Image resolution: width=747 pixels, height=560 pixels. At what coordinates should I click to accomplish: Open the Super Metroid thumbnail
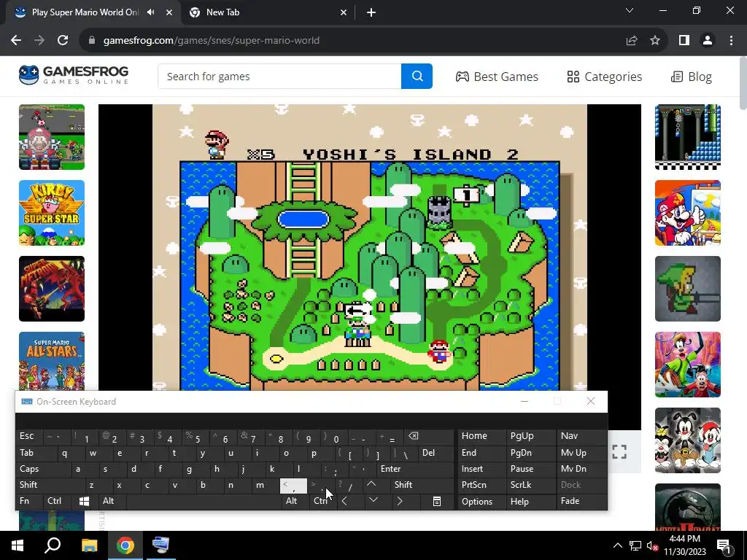coord(52,289)
